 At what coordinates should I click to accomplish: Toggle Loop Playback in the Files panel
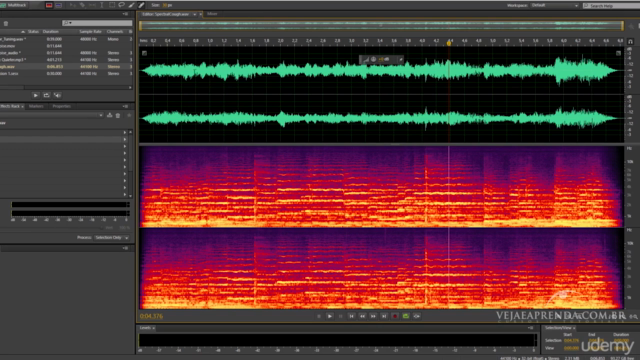[47, 95]
